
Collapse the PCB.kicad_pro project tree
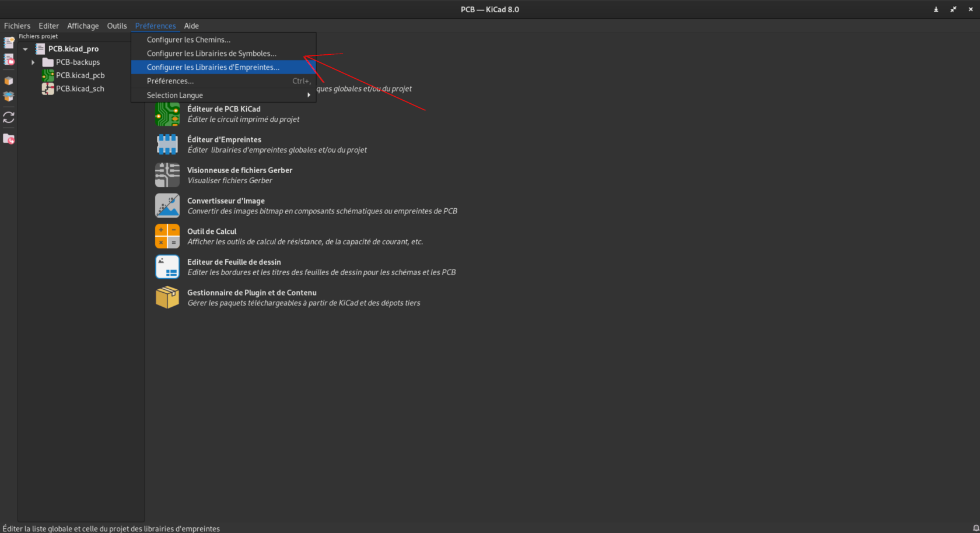coord(25,49)
